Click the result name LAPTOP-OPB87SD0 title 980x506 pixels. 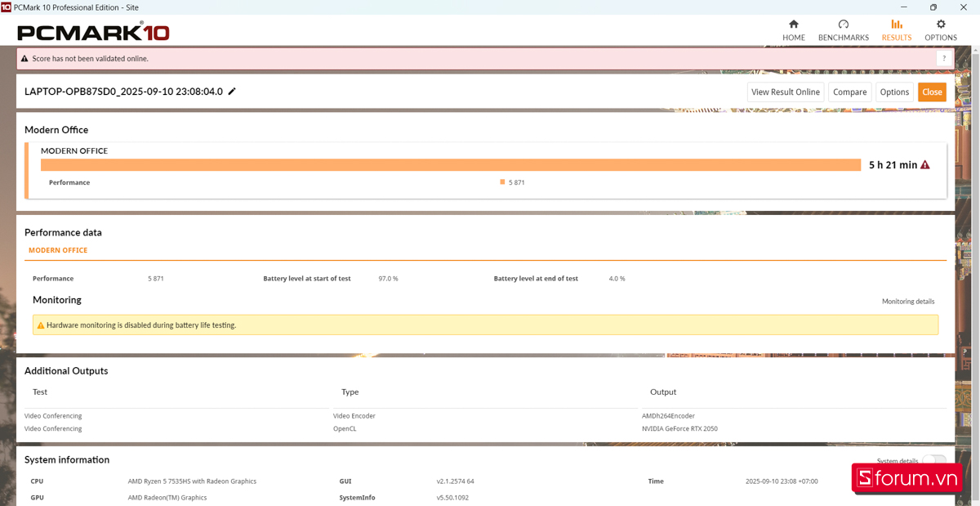pyautogui.click(x=124, y=92)
